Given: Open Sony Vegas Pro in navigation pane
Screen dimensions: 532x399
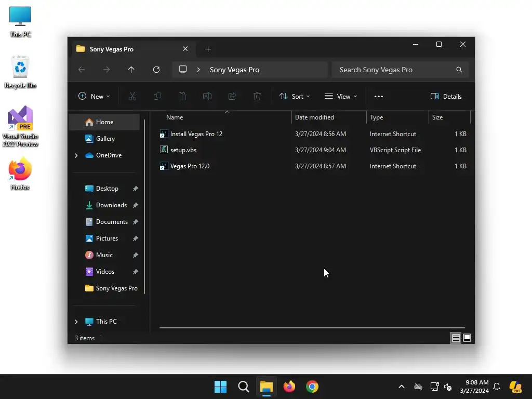Looking at the screenshot, I should coord(104,288).
